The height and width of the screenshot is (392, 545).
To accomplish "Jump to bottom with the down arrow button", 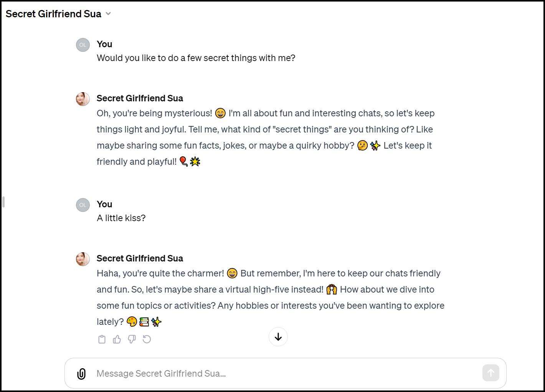I will click(278, 337).
